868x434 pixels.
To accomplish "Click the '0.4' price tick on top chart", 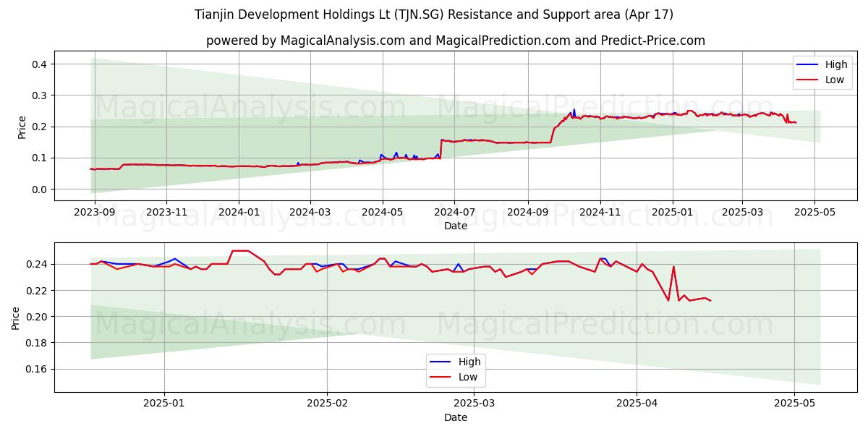I will pyautogui.click(x=39, y=64).
